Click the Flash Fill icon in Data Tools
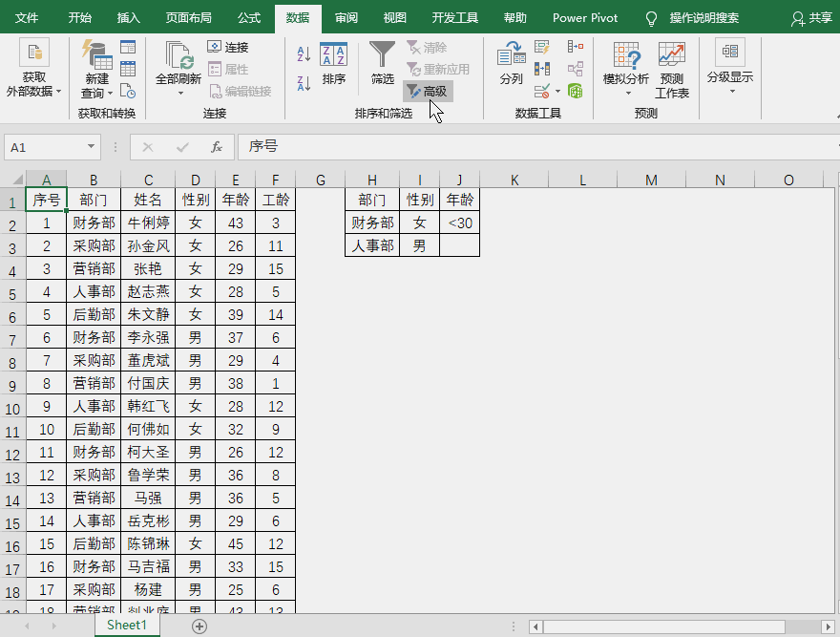840x637 pixels. (541, 47)
